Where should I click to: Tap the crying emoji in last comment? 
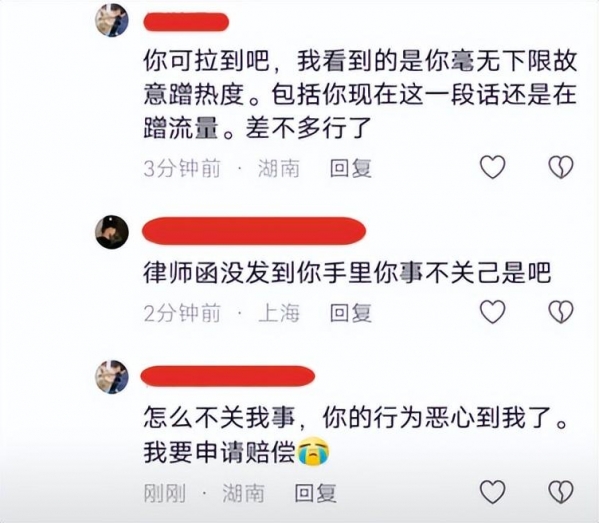[313, 451]
